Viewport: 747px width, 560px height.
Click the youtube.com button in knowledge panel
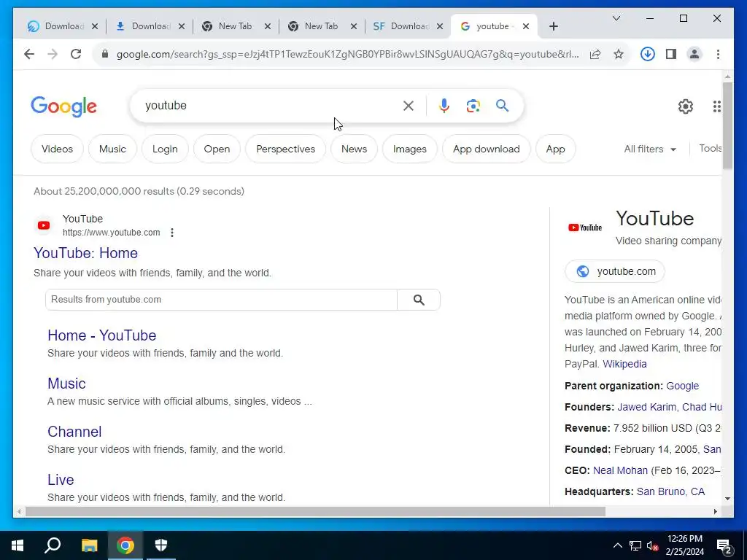tap(614, 271)
